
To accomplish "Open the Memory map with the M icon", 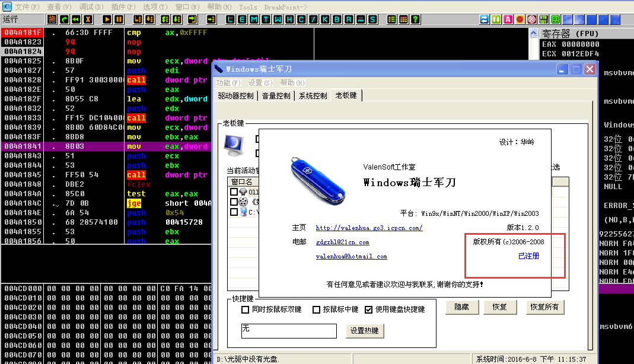I will (x=254, y=18).
